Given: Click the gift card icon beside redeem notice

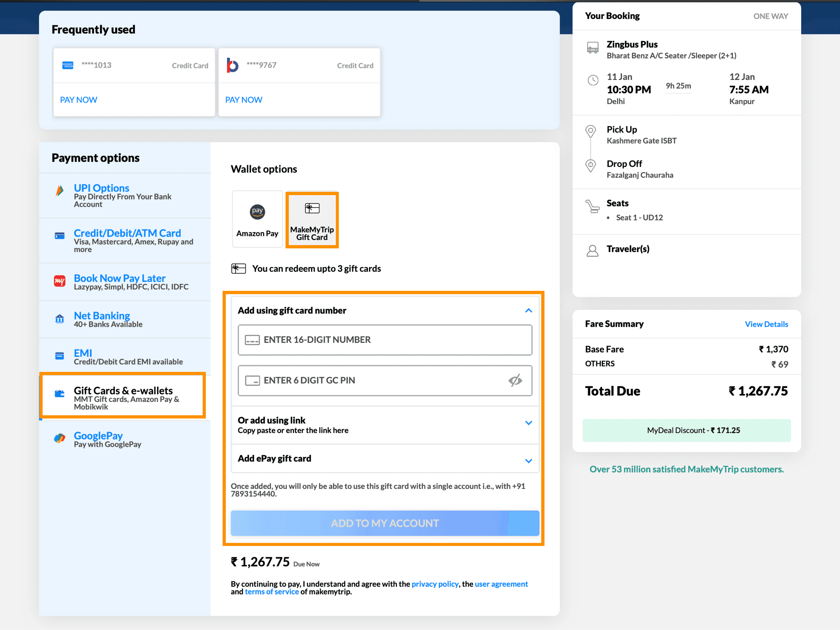Looking at the screenshot, I should click(238, 269).
